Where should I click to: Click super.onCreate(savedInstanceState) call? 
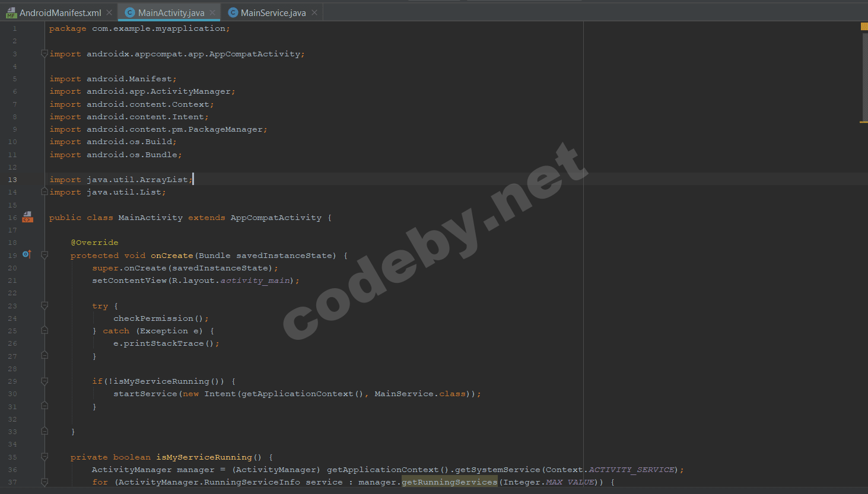[x=185, y=268]
